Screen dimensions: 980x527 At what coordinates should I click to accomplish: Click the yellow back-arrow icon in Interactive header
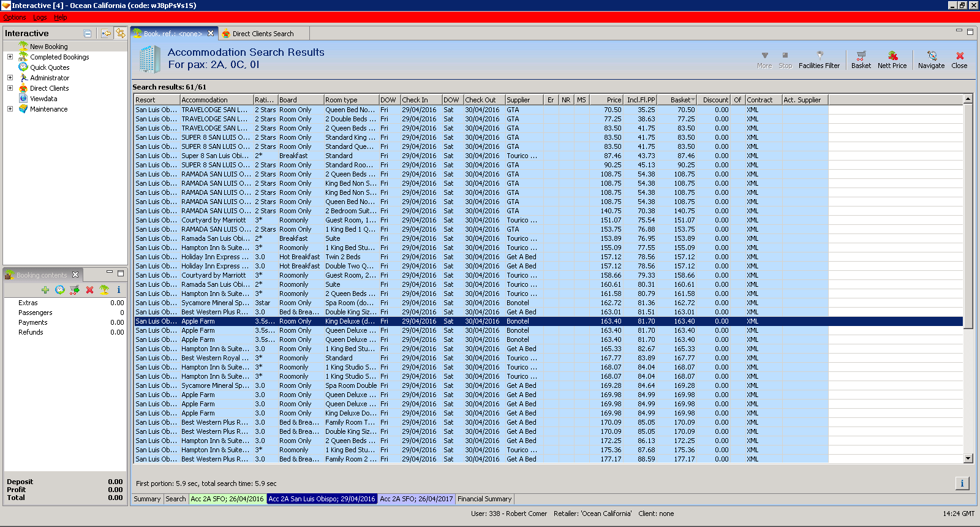pyautogui.click(x=106, y=34)
